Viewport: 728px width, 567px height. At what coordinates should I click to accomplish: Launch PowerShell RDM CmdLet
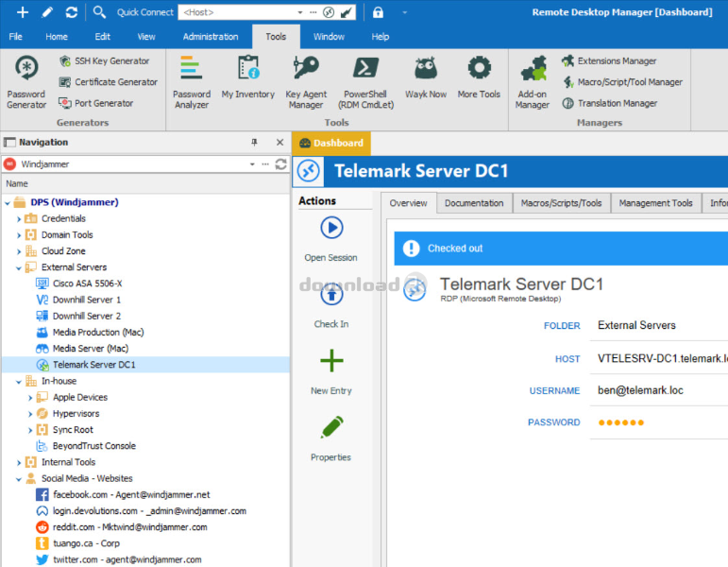click(365, 82)
